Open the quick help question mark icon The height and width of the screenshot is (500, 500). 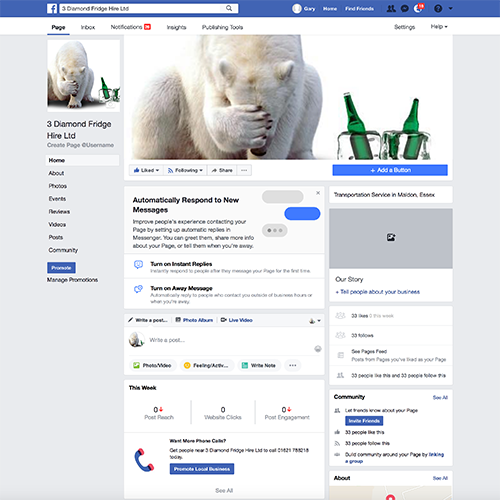438,9
